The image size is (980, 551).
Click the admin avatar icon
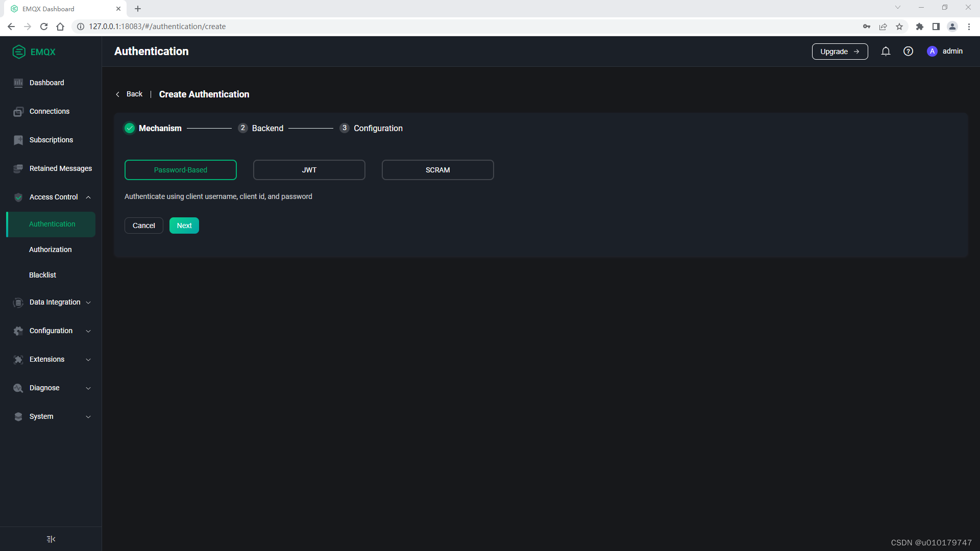932,52
